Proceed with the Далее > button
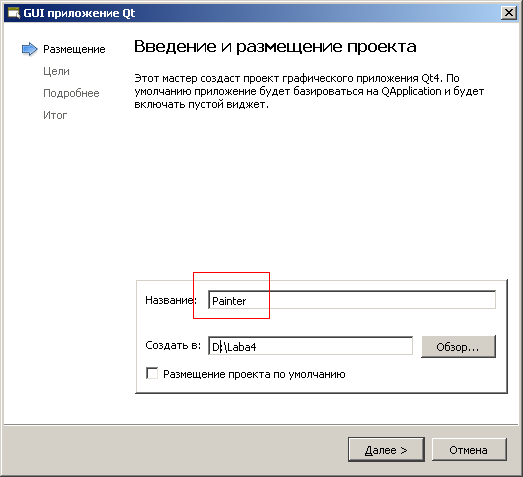Screen dimensions: 523x477 click(x=386, y=450)
